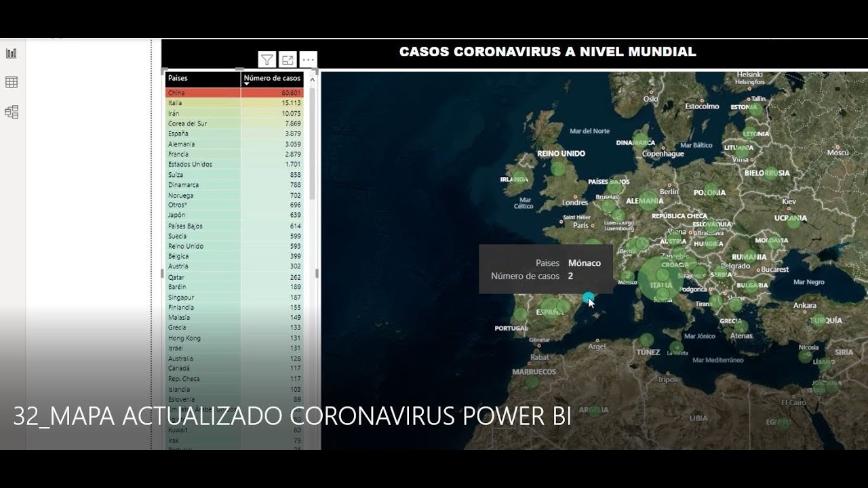868x488 pixels.
Task: Select the Alemania row in the table
Action: (x=235, y=144)
